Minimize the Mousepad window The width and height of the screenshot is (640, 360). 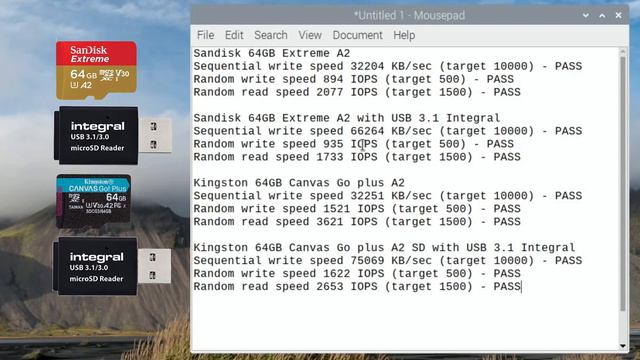coord(586,16)
